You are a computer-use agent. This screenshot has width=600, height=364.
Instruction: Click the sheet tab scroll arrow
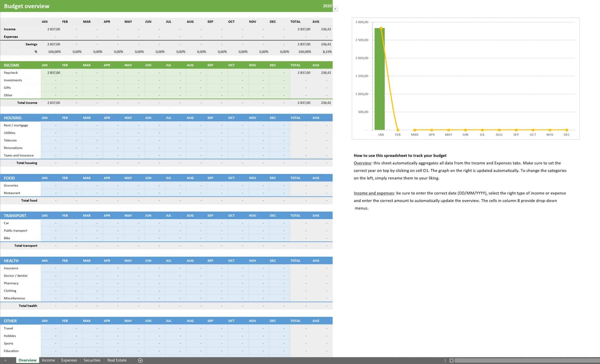pyautogui.click(x=5, y=360)
